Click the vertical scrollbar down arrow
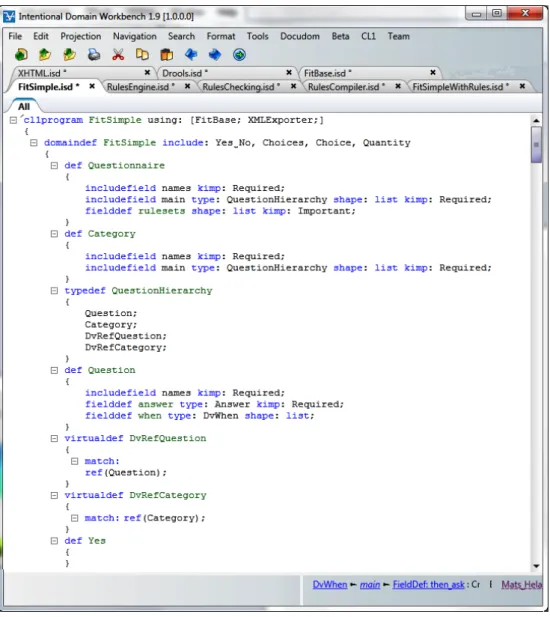 [536, 566]
